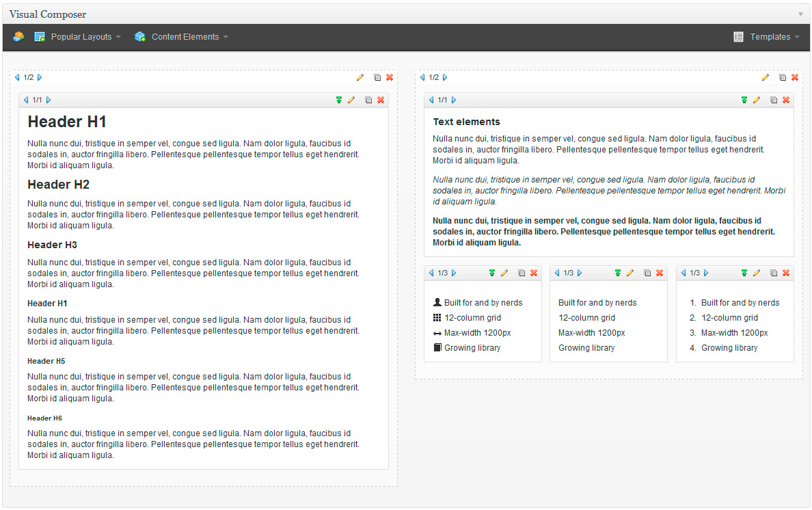Edit the icon list 1/3 block
The height and width of the screenshot is (510, 812).
click(504, 273)
